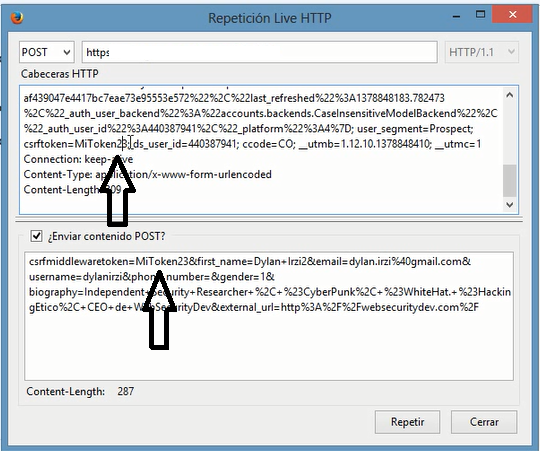Click the Firefox icon in title bar
The height and width of the screenshot is (451, 540).
(x=17, y=18)
